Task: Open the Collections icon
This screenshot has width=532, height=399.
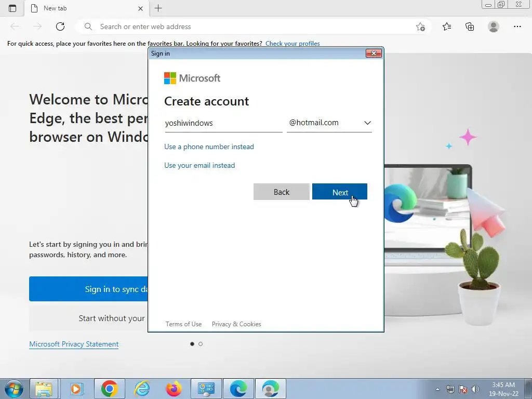Action: click(470, 26)
